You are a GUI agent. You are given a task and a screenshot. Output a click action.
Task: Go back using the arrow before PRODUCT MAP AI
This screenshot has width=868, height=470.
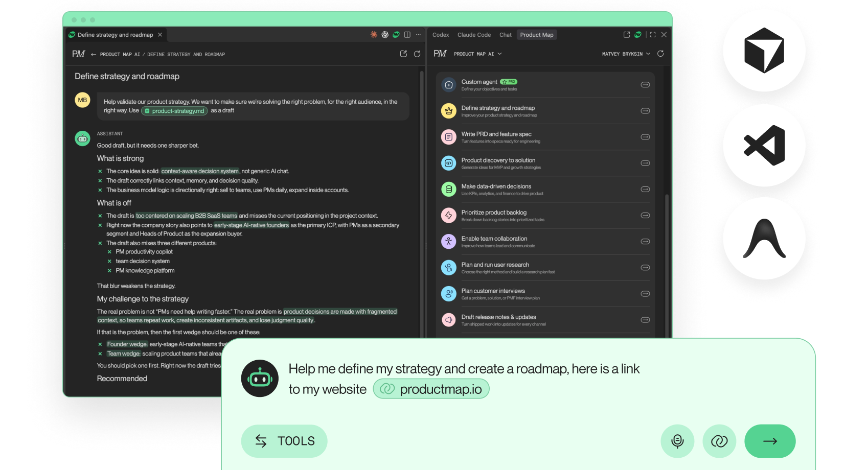94,54
